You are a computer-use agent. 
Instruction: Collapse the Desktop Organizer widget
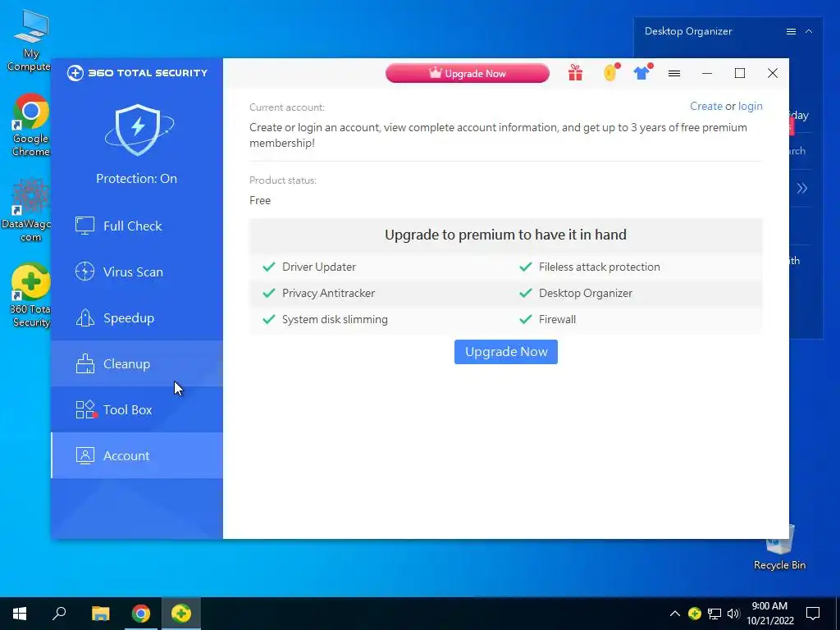(x=809, y=32)
